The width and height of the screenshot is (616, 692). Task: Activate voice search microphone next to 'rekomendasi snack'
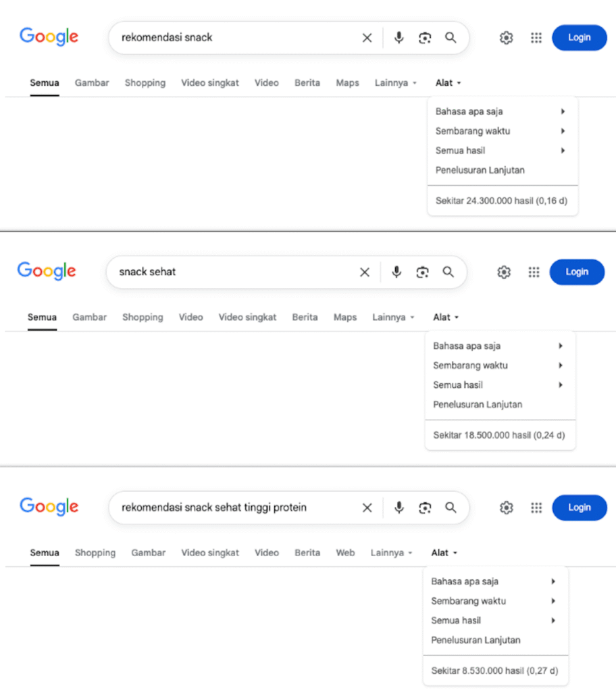[399, 37]
